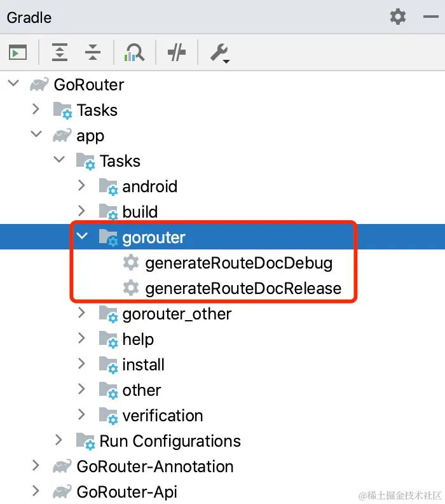Select the Run Configurations label

[170, 441]
